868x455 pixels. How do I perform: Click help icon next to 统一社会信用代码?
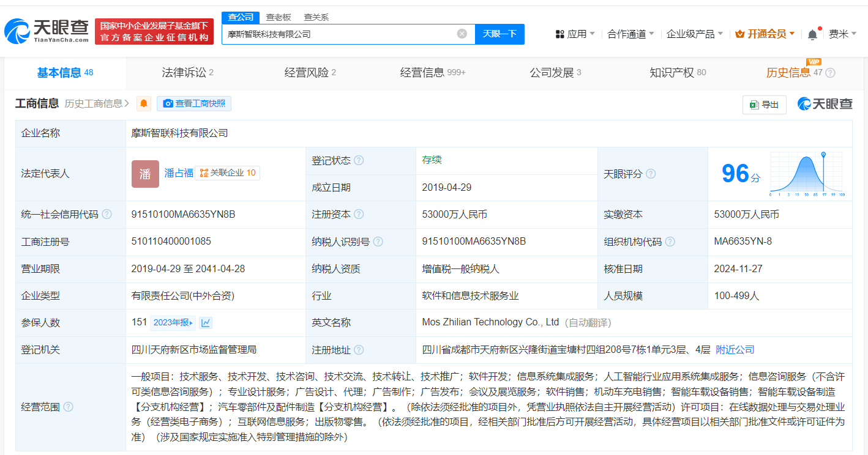click(107, 214)
